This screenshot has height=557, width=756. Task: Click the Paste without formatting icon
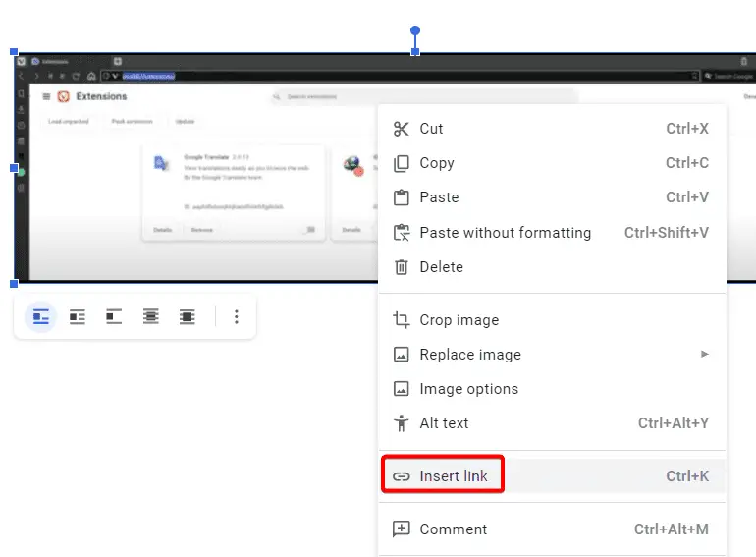click(402, 233)
